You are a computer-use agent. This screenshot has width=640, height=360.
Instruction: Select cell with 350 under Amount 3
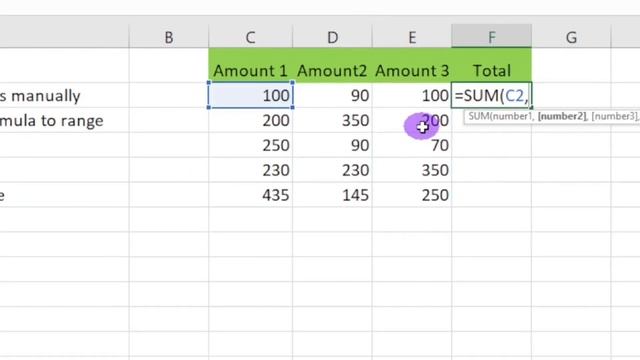(412, 170)
